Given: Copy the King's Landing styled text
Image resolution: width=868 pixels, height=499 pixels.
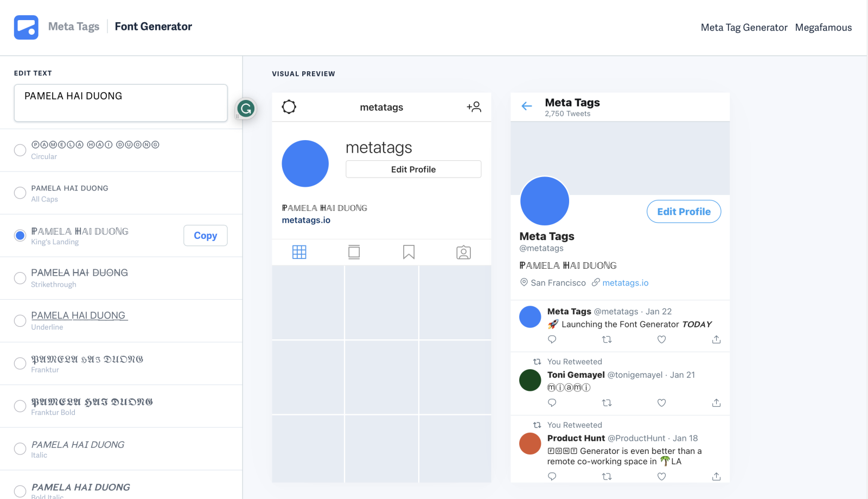Looking at the screenshot, I should coord(206,236).
